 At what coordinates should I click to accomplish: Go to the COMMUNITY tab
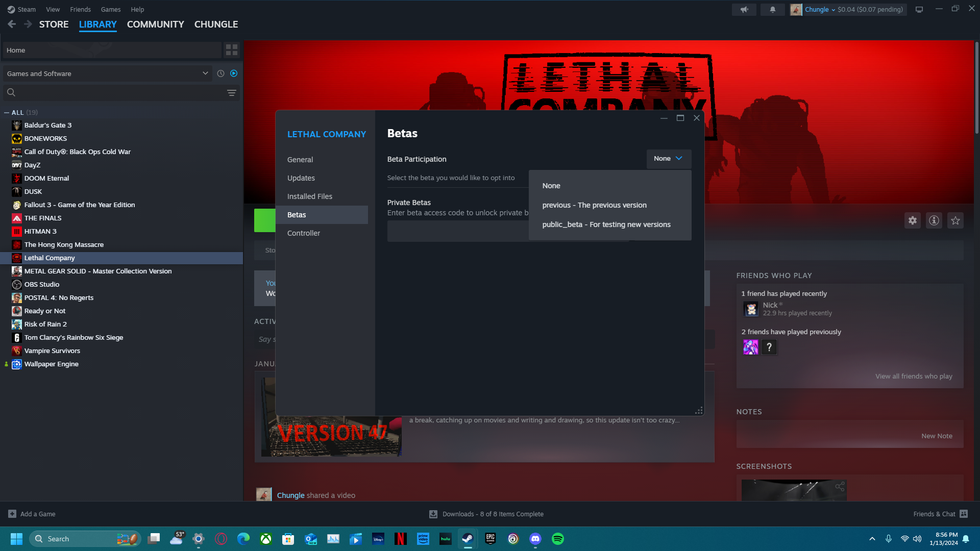[155, 24]
